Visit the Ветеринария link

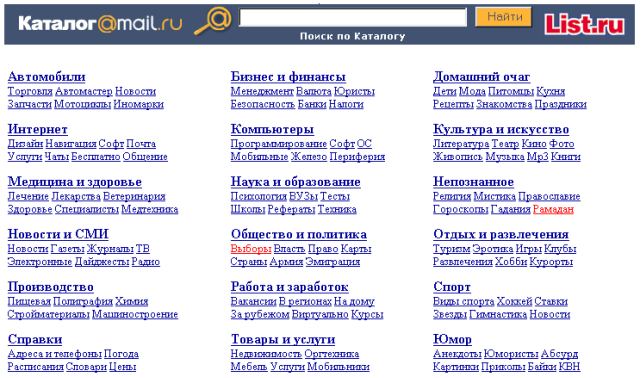point(134,196)
